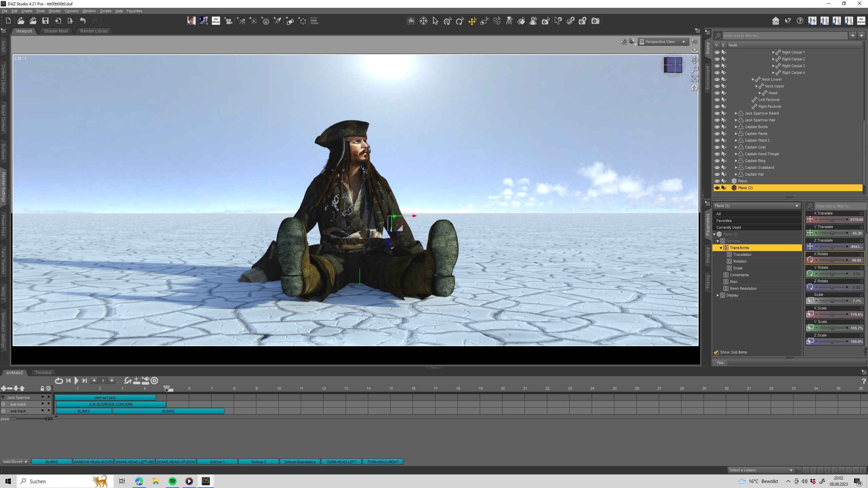Expand the Display property group
Screen dimensions: 868x488
pos(718,295)
